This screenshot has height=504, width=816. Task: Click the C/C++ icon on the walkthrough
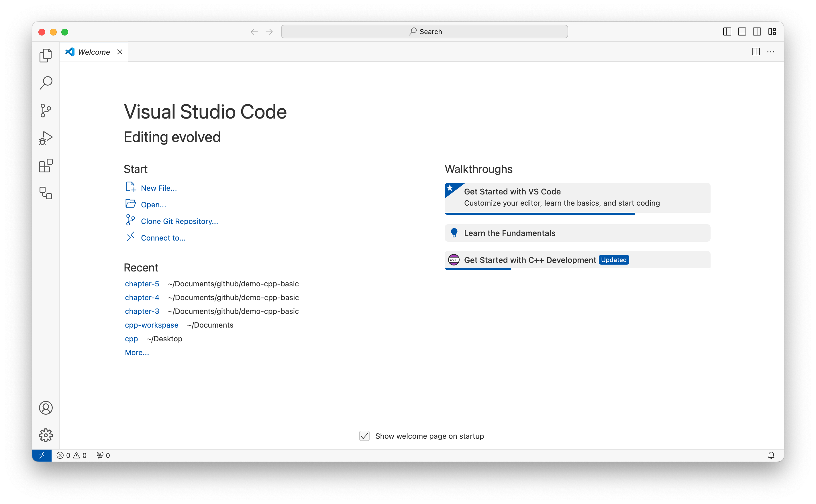coord(454,260)
